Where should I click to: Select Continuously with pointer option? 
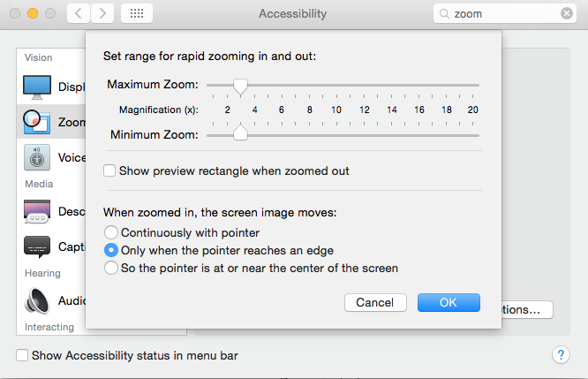coord(111,232)
